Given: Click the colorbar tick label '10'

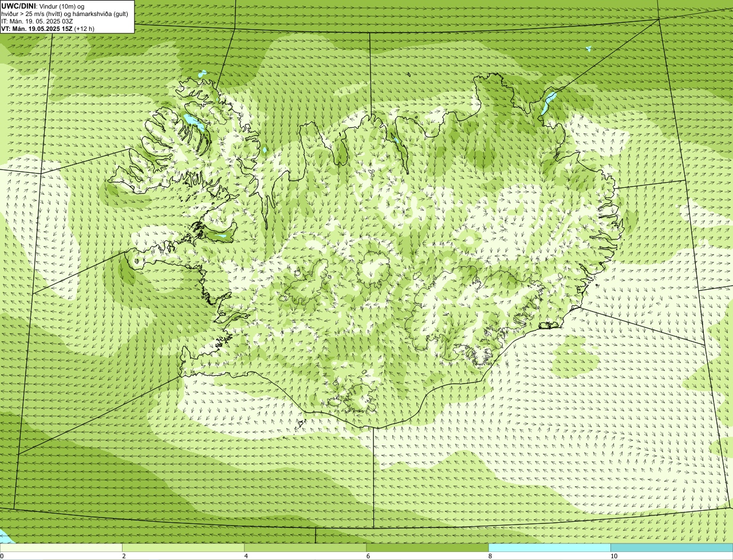Looking at the screenshot, I should [614, 556].
